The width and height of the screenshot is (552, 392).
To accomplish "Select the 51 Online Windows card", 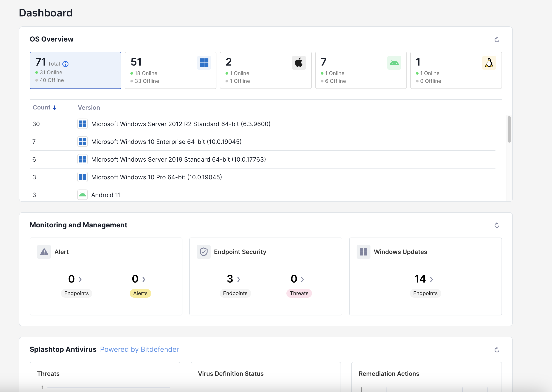I will click(x=170, y=70).
